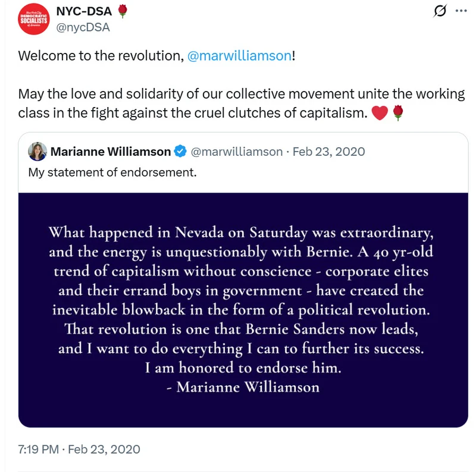Click the rose emoji ending the tweet text
This screenshot has height=472, width=476.
pyautogui.click(x=399, y=112)
